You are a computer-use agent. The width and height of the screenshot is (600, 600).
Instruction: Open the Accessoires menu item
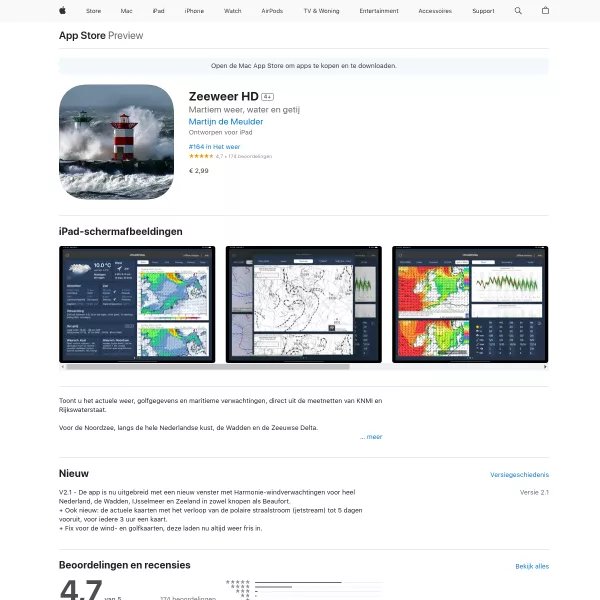tap(435, 11)
